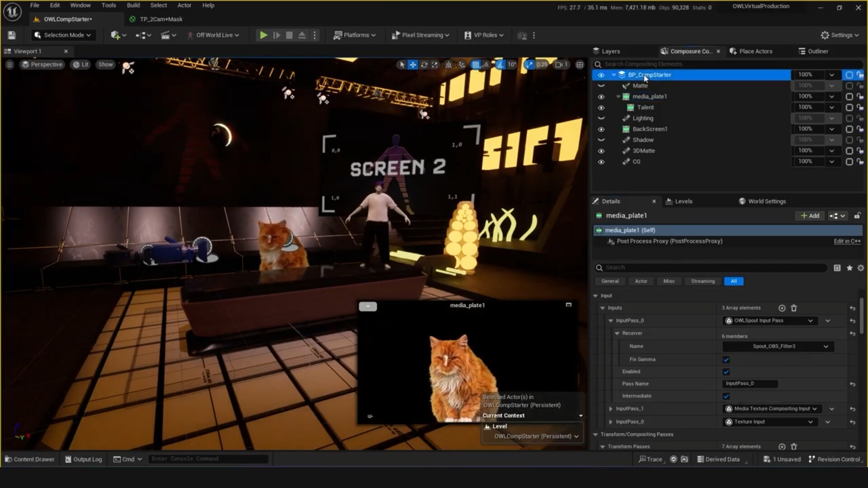Click the BackScreen1 opacity 100% field

click(x=809, y=129)
